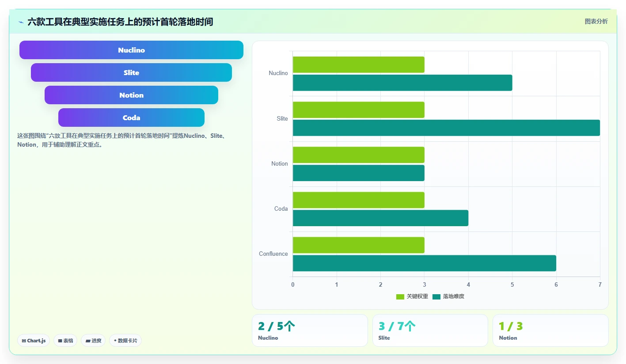Click the green Nuclino 关键权重 bar

point(358,64)
